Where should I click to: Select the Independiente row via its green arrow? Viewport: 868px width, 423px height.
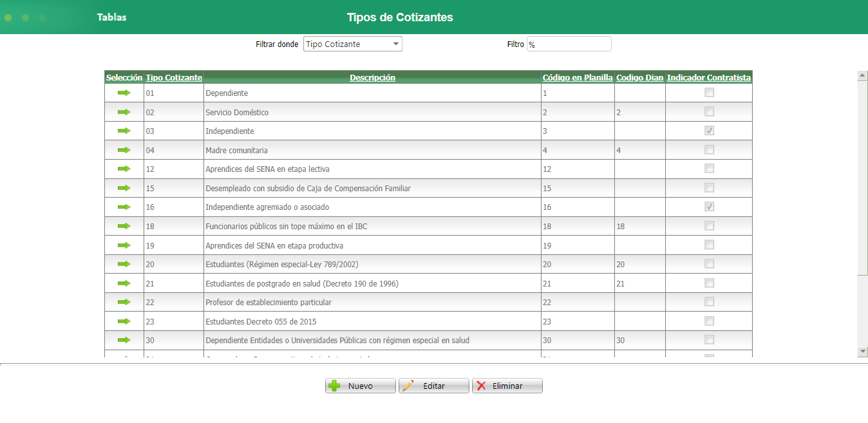click(124, 131)
